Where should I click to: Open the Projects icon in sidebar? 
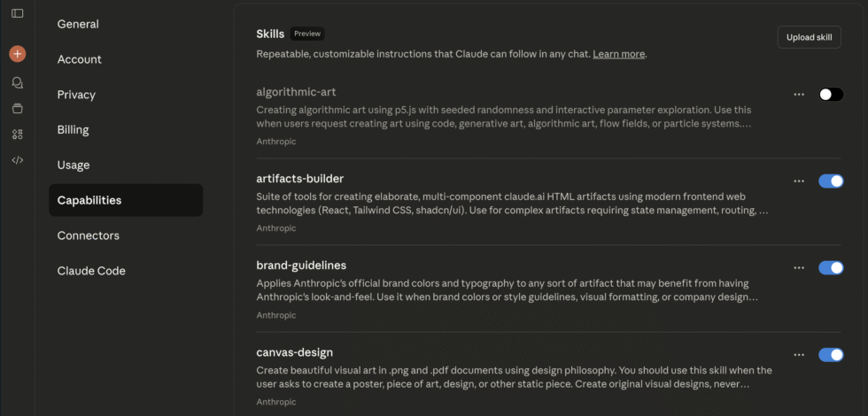click(x=18, y=108)
